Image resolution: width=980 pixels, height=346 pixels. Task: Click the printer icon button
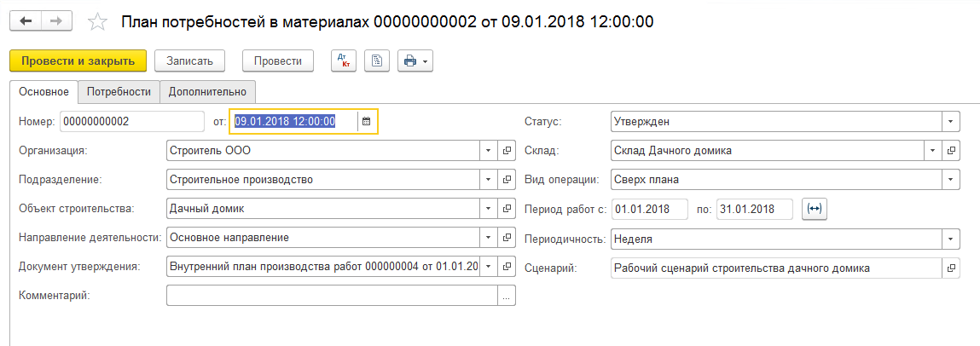point(410,61)
